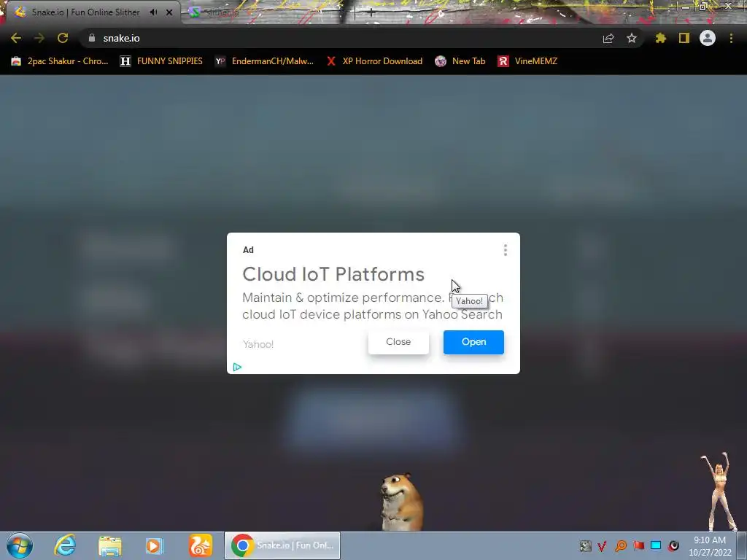Open the Action Center red flag icon

pyautogui.click(x=638, y=545)
